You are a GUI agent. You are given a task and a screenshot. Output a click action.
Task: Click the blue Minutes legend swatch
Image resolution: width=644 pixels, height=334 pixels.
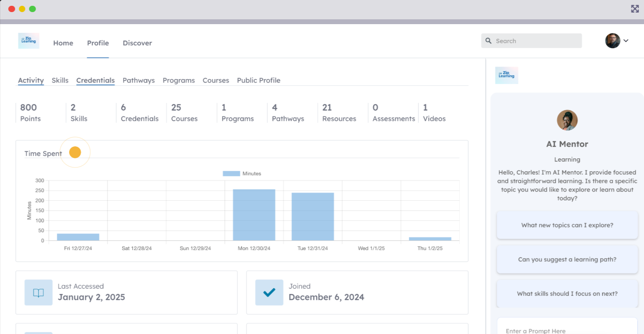pyautogui.click(x=231, y=173)
